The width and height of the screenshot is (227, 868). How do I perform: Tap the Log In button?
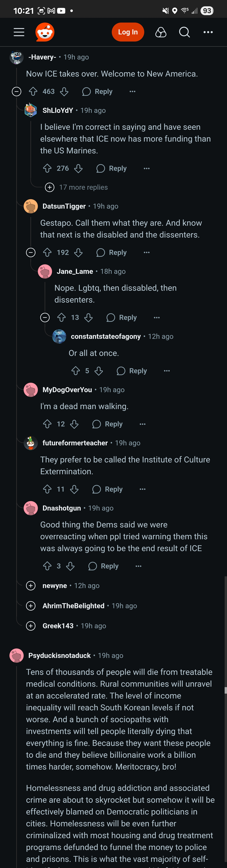(128, 32)
